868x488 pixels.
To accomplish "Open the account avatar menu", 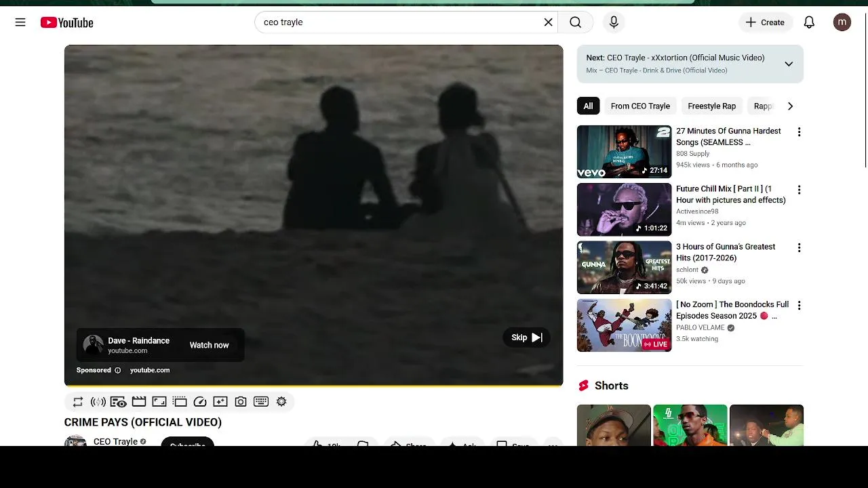I will 842,22.
